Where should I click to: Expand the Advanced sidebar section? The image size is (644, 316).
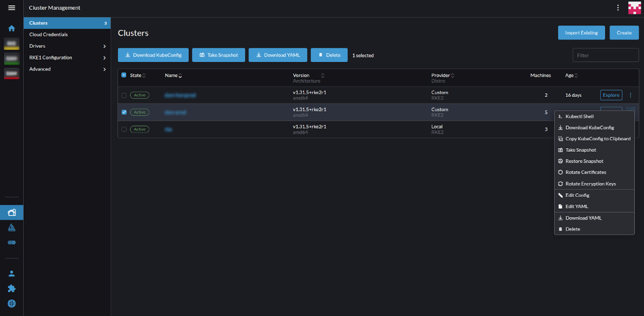(67, 69)
